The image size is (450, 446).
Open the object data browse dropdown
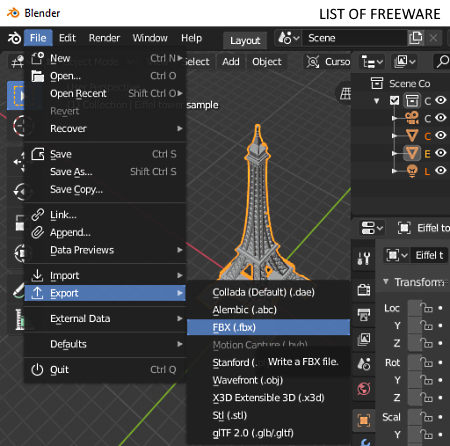397,256
